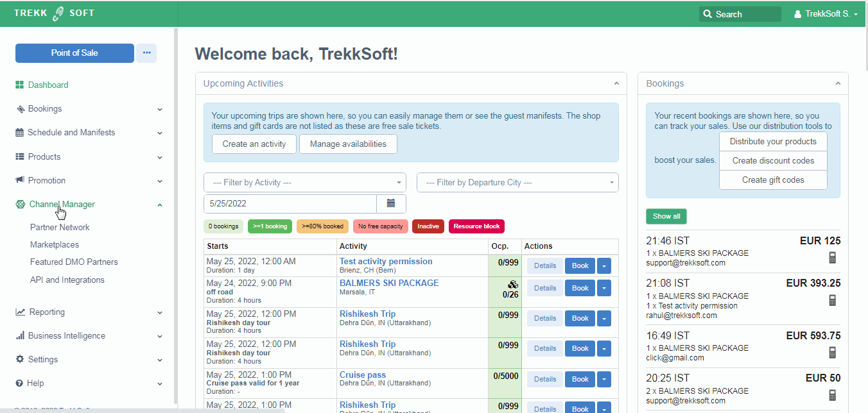Screen dimensions: 868x413
Task: Click the Point of Sale button
Action: [x=74, y=53]
